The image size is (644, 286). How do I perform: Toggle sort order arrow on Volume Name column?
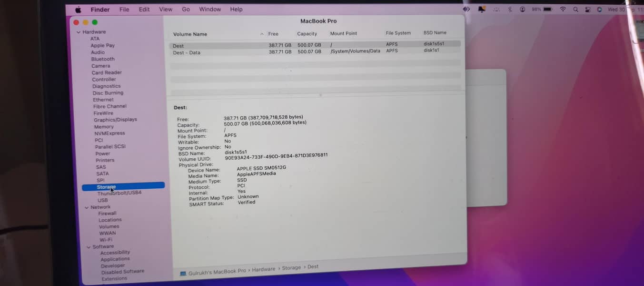coord(262,34)
